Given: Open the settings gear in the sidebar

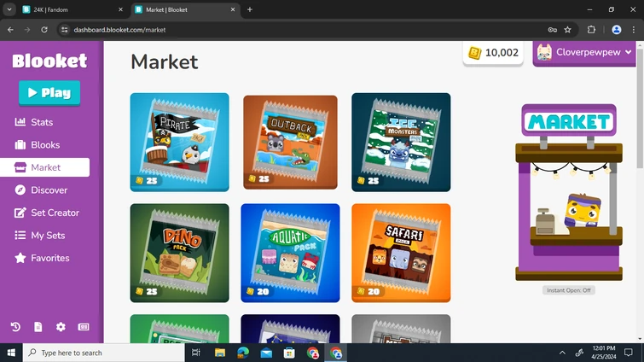Looking at the screenshot, I should point(61,327).
